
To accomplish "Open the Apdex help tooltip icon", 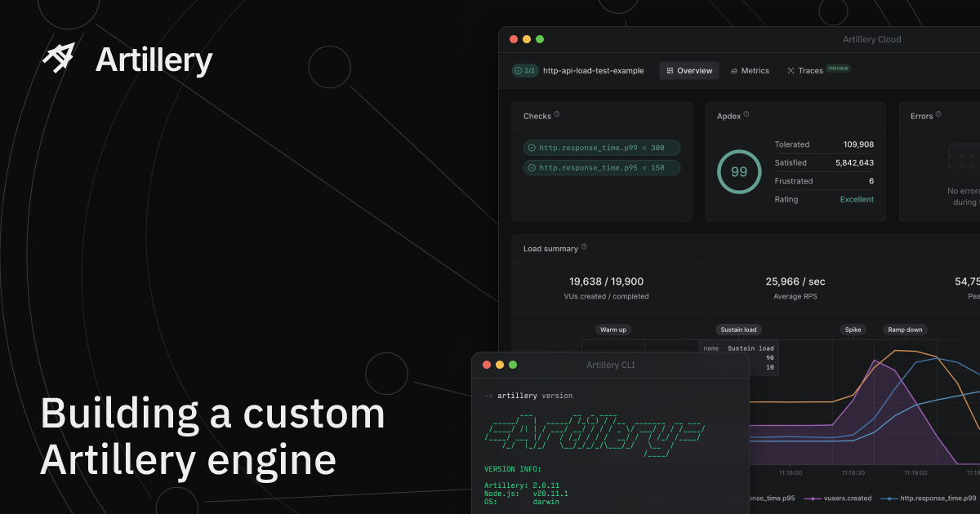I will click(746, 115).
